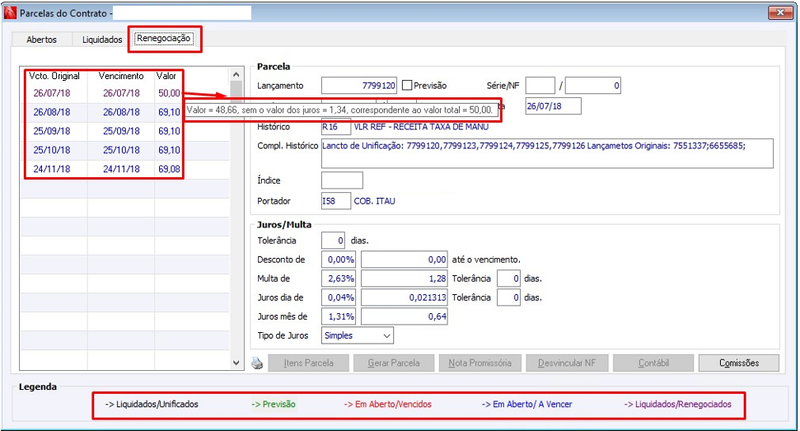Click the Juros dia Tolerância days field

point(509,297)
